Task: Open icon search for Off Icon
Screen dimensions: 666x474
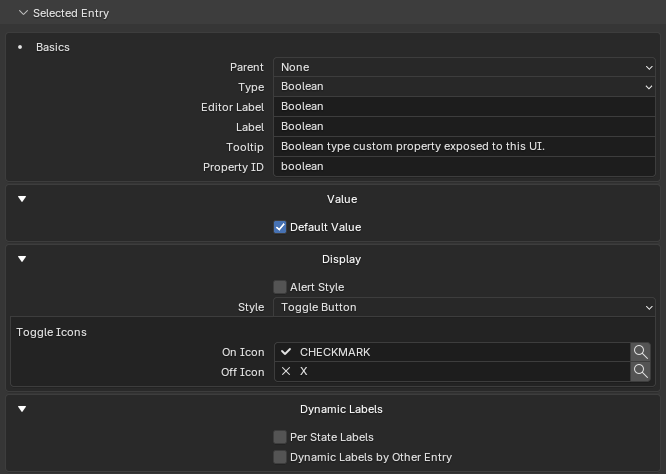Action: (641, 372)
